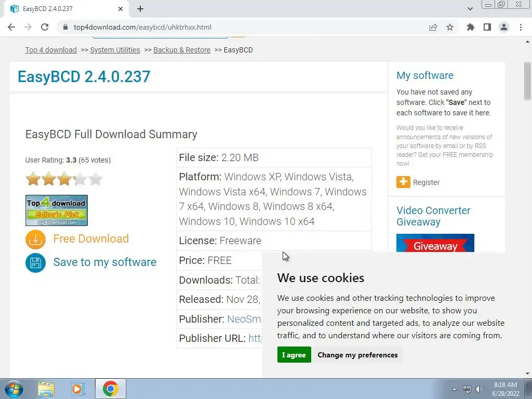Open Backup & Restore breadcrumb link
532x399 pixels.
[x=182, y=50]
